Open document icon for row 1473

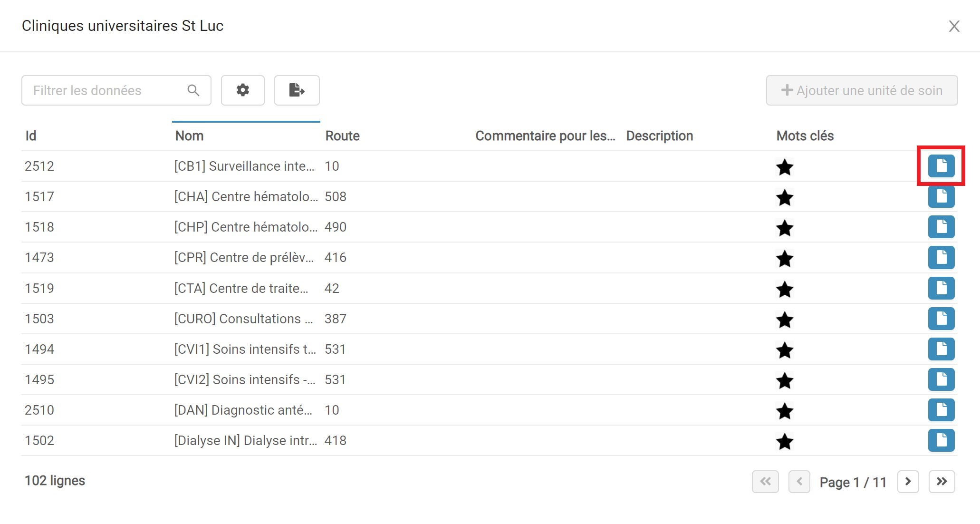[x=941, y=257]
